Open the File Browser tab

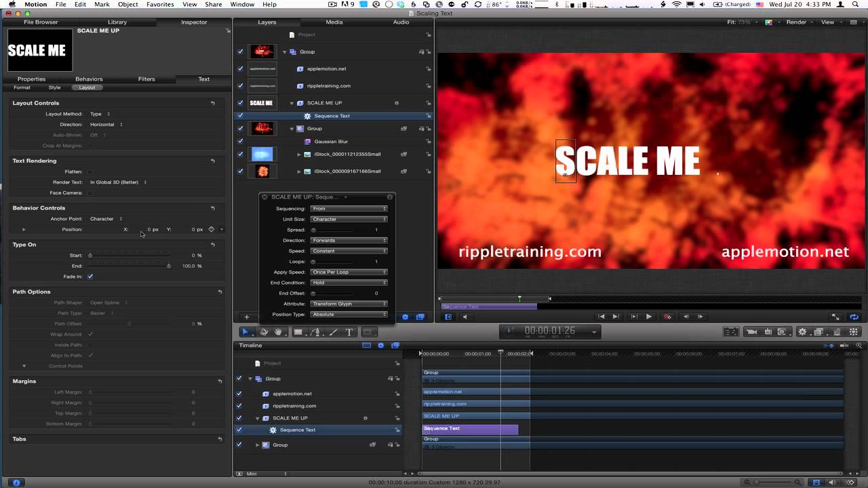click(41, 22)
